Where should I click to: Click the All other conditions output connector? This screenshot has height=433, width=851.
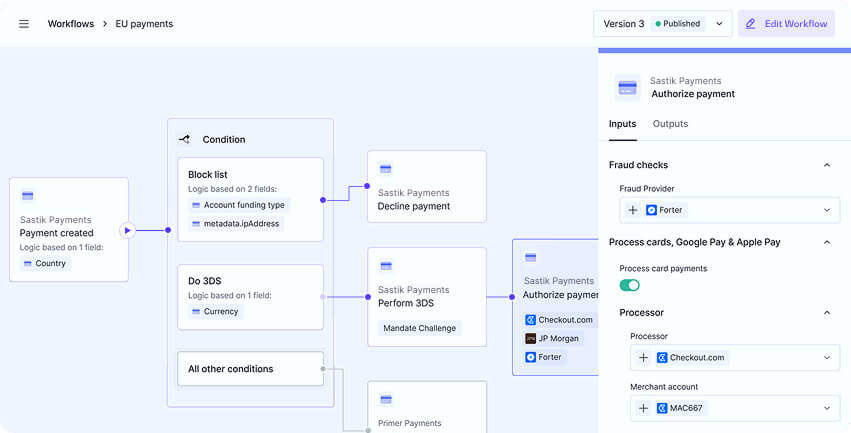coord(323,369)
